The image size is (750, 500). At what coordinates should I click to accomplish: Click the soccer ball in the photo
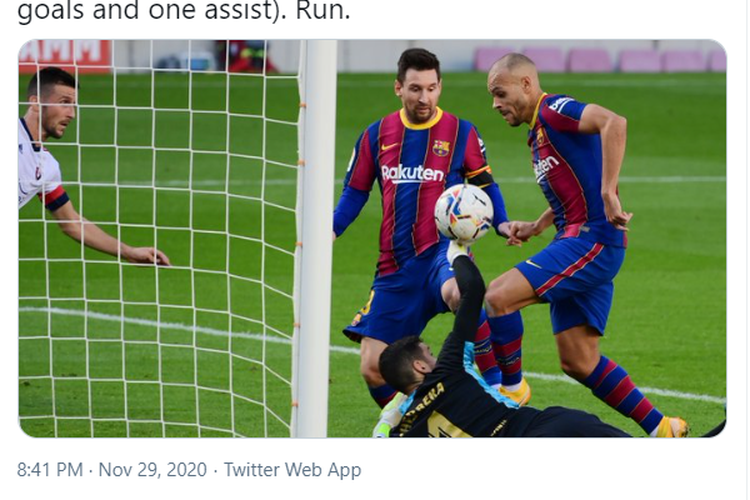(463, 212)
